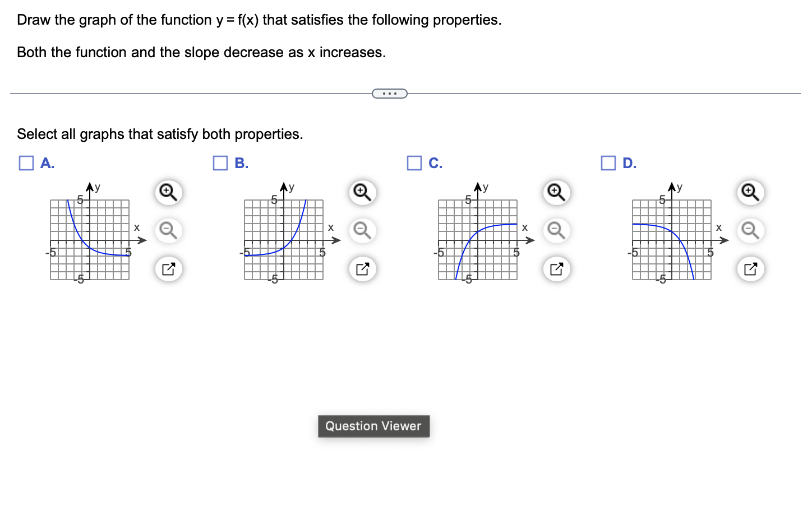Click the zoom-out magnifier icon for graph C
812x511 pixels.
556,230
